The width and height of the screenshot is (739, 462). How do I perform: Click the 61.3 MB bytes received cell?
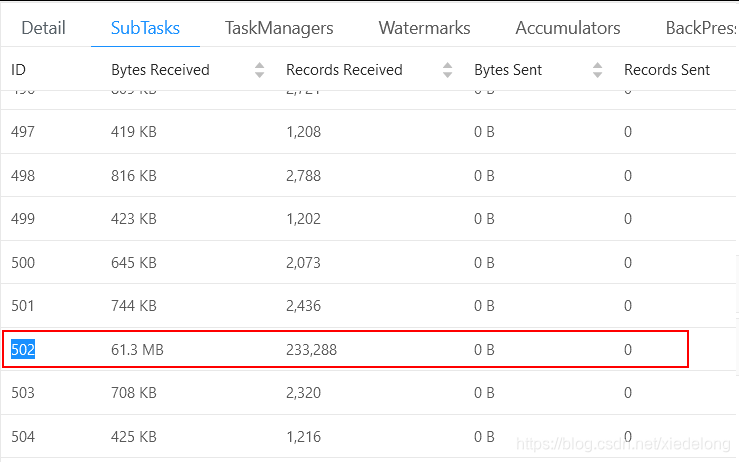138,349
